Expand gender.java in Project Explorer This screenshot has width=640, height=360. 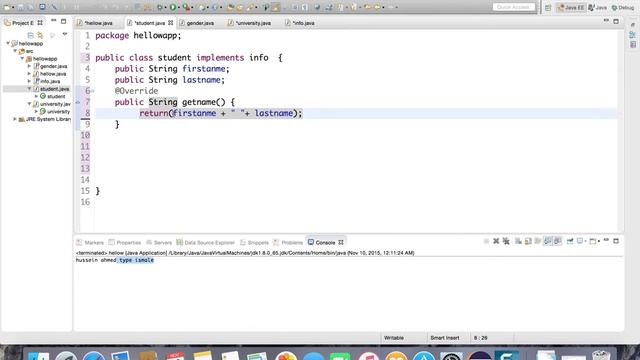pyautogui.click(x=29, y=66)
